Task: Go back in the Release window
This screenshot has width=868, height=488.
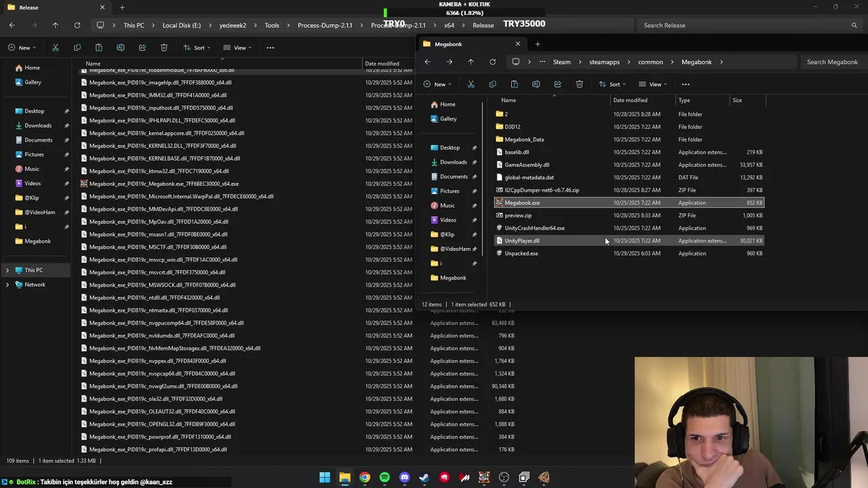Action: [x=12, y=25]
